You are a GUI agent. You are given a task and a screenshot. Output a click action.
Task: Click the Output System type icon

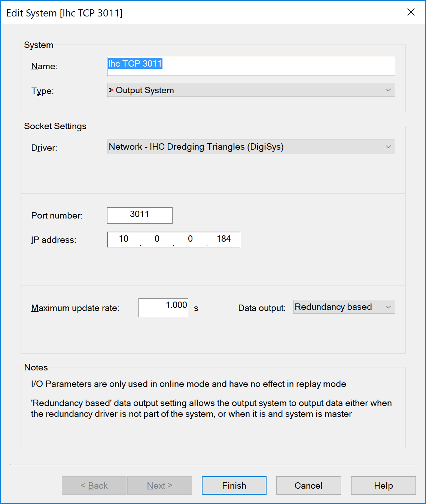pyautogui.click(x=111, y=90)
